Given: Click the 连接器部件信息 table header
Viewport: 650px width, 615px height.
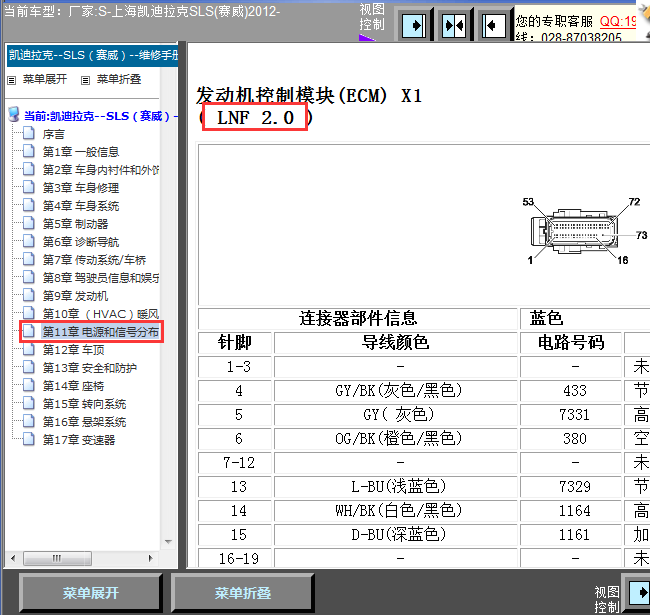Looking at the screenshot, I should click(358, 319).
